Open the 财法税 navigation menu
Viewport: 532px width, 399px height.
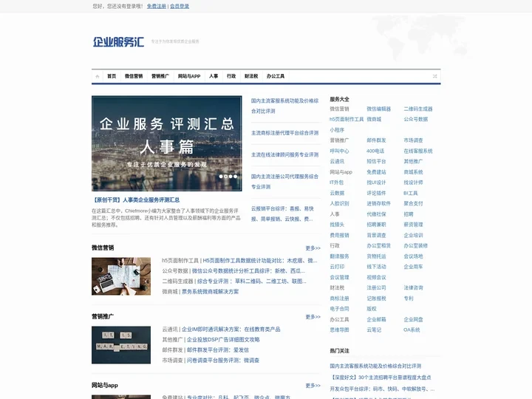coord(251,76)
